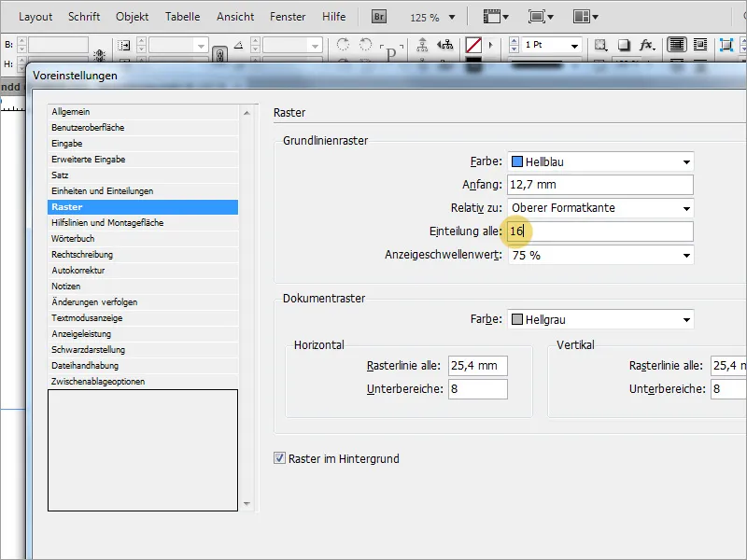Open the view options icon menu
Screen dimensions: 747x560
(496, 17)
